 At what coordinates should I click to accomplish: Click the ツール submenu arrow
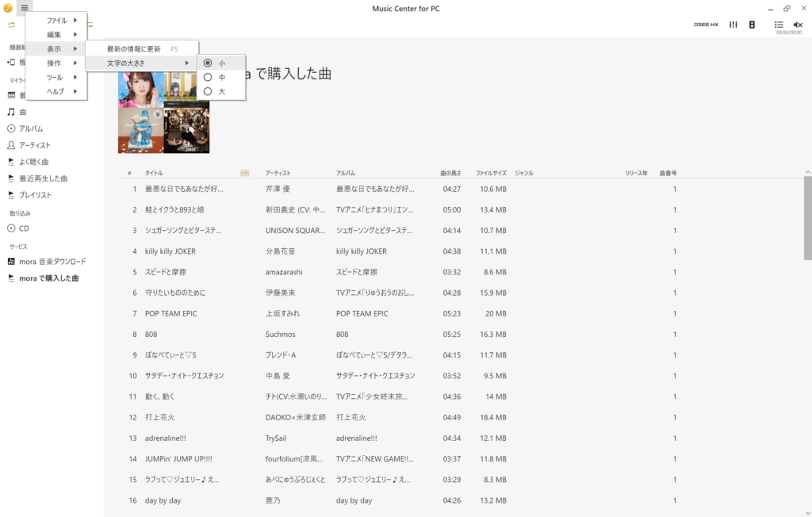point(75,77)
